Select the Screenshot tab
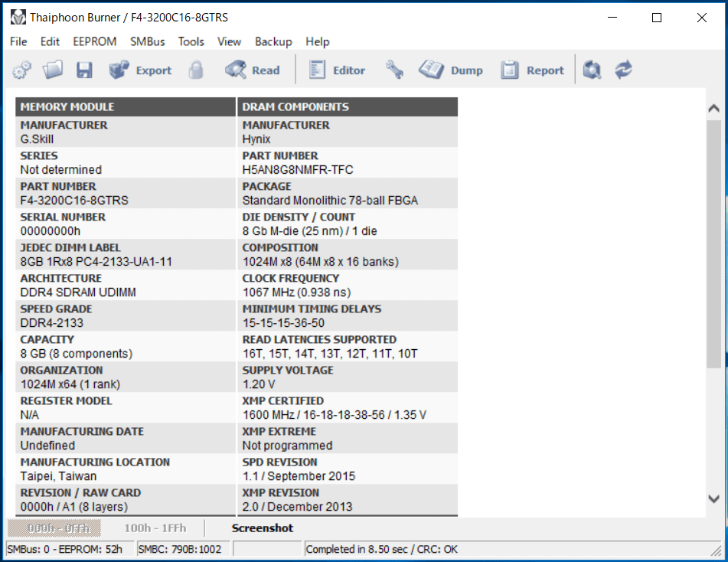Image resolution: width=728 pixels, height=562 pixels. click(263, 528)
